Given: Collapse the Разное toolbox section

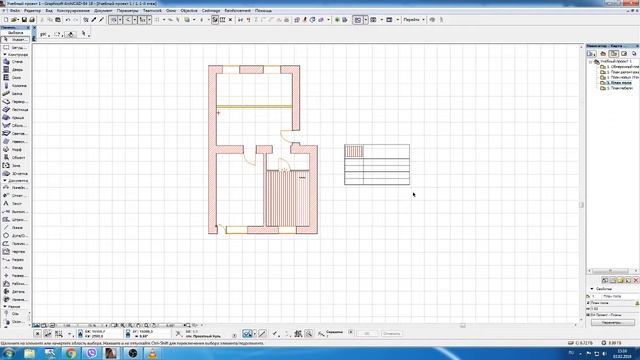Looking at the screenshot, I should pos(4,307).
